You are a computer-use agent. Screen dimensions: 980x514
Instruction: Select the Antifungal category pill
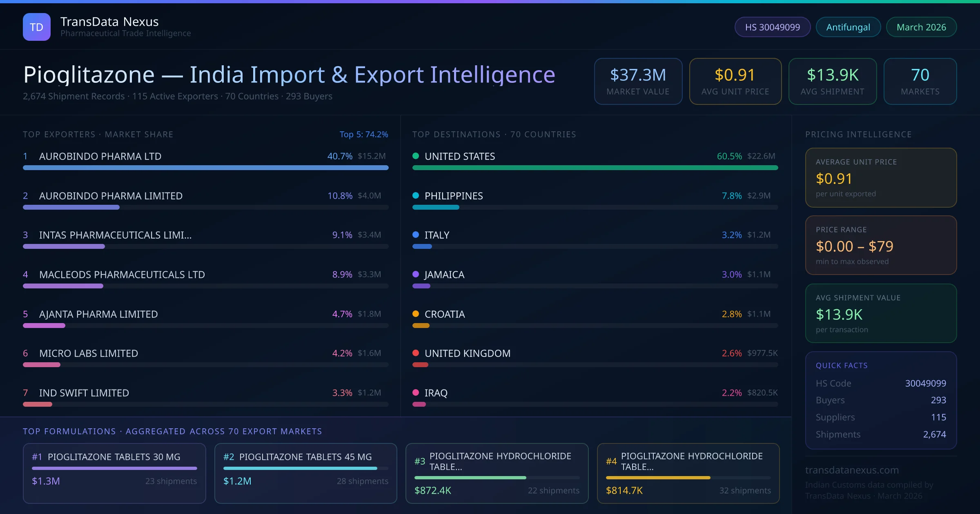click(848, 27)
